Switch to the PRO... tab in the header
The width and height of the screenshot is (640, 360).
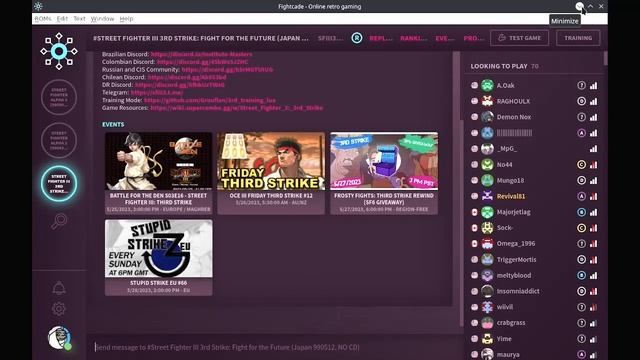click(x=473, y=38)
